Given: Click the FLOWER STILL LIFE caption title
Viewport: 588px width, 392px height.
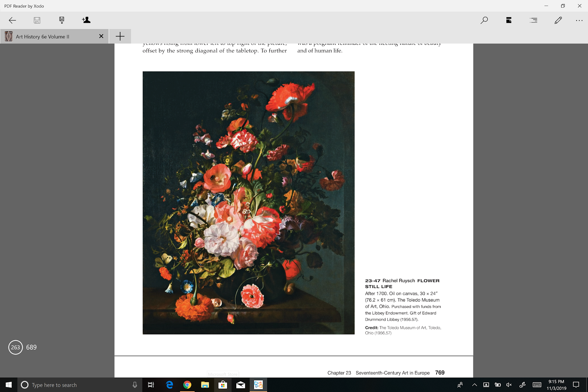Looking at the screenshot, I should click(402, 284).
